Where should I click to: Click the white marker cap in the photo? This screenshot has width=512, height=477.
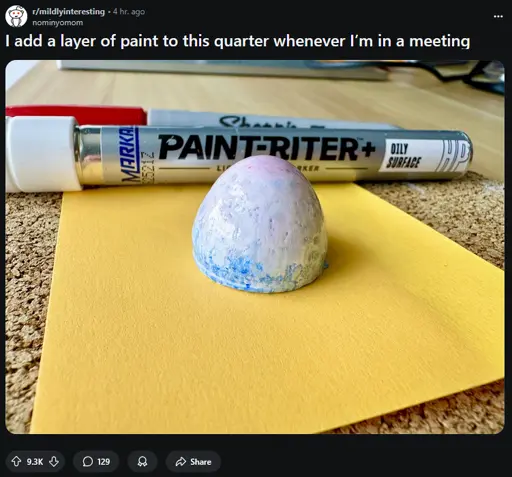pos(42,153)
